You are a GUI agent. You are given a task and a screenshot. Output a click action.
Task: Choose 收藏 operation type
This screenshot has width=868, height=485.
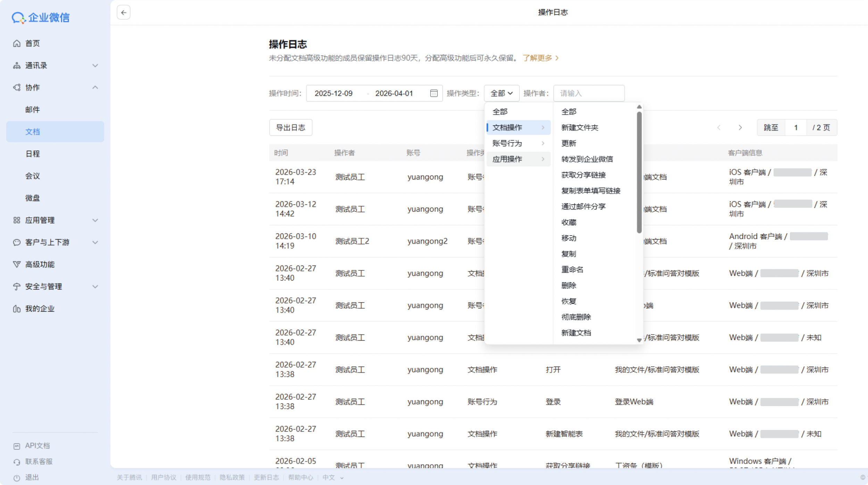[569, 222]
